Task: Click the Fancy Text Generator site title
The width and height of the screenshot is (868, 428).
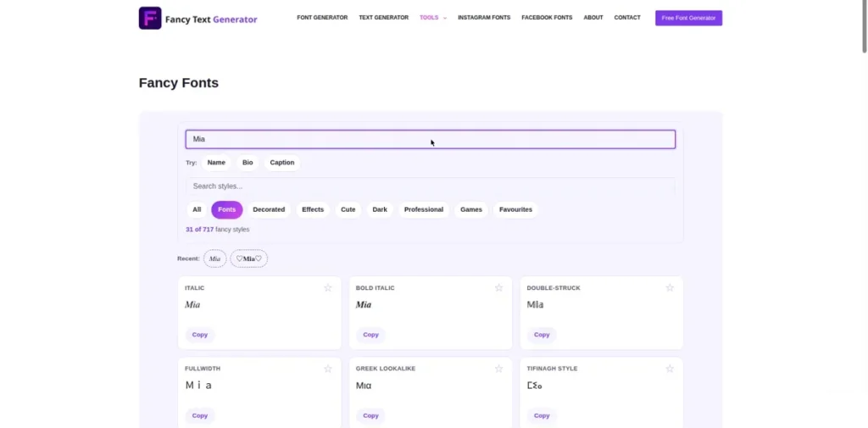Action: [x=211, y=19]
